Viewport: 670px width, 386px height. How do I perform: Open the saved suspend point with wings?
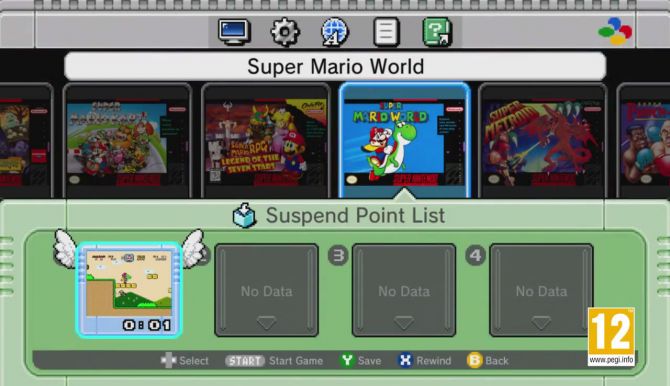129,290
